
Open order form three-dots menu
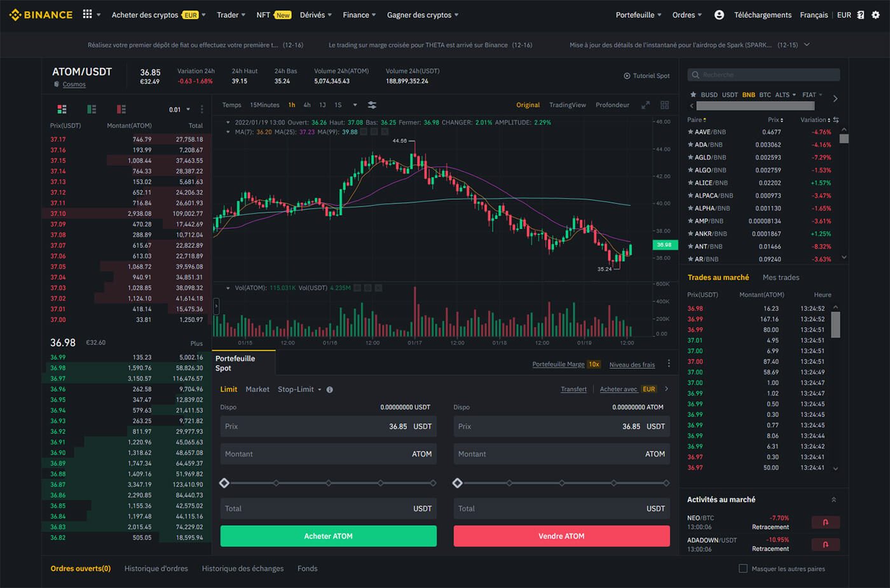pos(669,364)
